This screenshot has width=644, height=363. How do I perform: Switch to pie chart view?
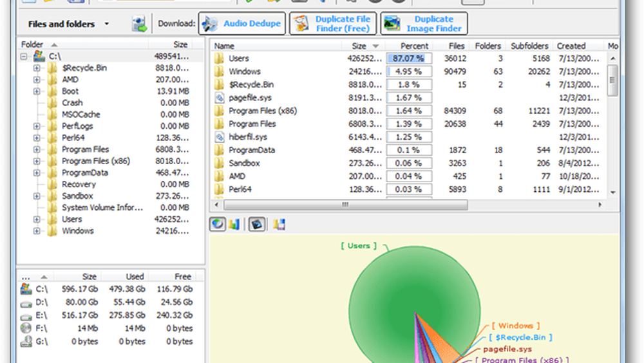coord(218,224)
